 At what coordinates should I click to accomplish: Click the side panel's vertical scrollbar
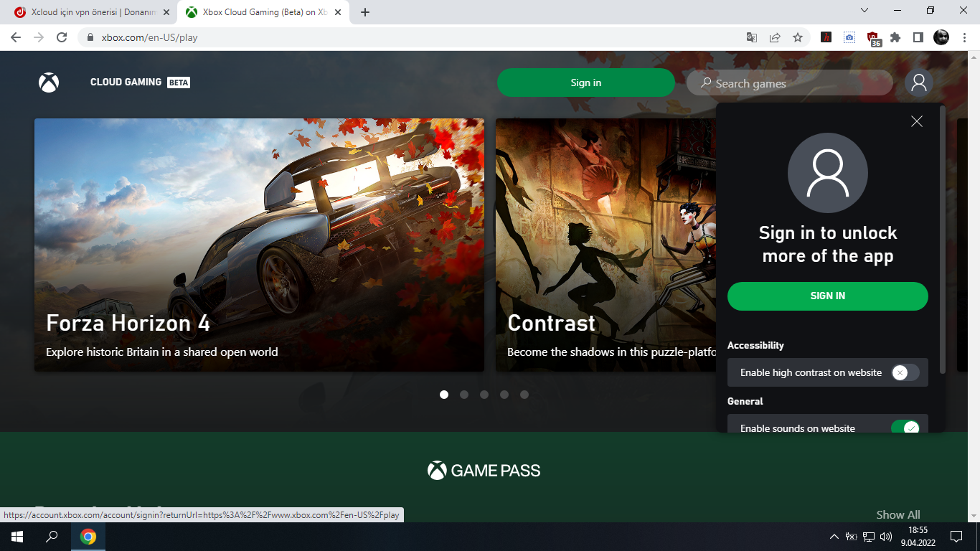(x=942, y=240)
